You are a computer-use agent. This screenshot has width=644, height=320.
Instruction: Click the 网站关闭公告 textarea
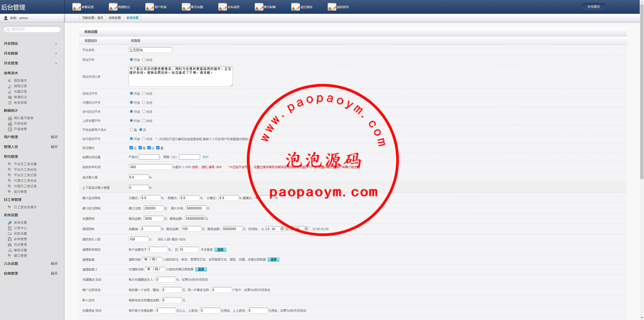(181, 76)
